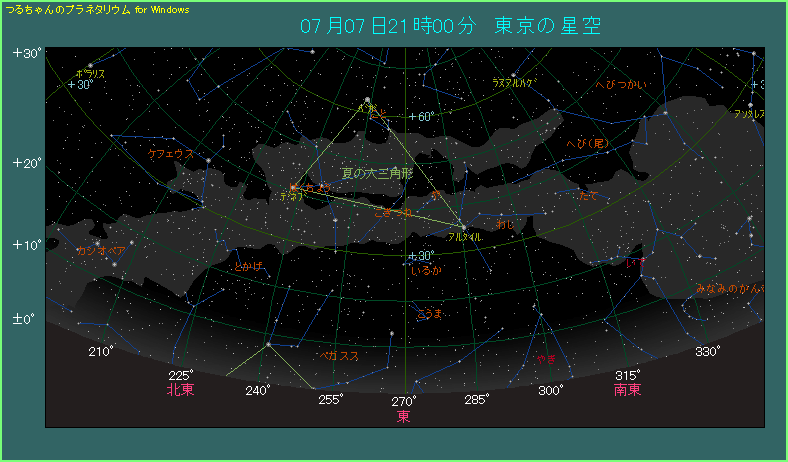The image size is (788, 462).
Task: Click the ペガスス constellation label
Action: pos(338,355)
